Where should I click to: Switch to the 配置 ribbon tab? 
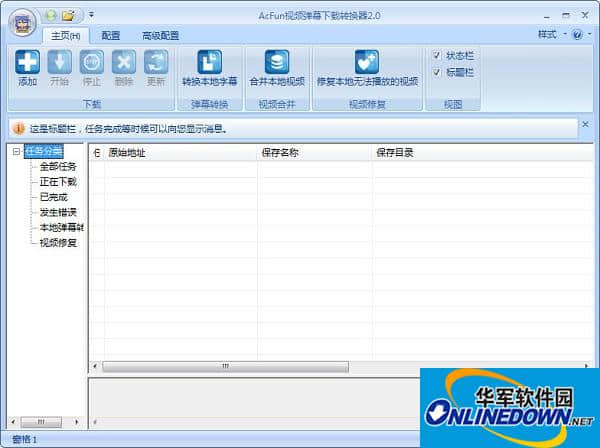111,36
